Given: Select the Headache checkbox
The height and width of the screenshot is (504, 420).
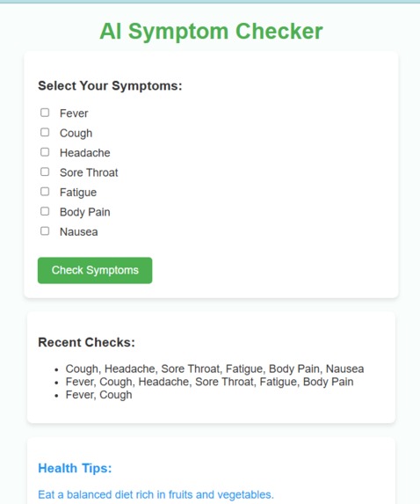Looking at the screenshot, I should [x=45, y=152].
